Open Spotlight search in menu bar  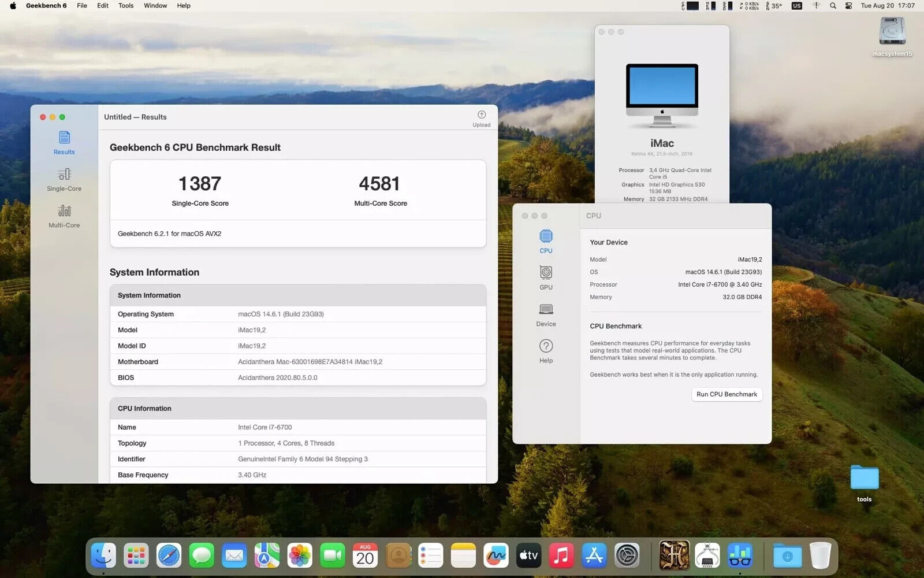click(833, 6)
